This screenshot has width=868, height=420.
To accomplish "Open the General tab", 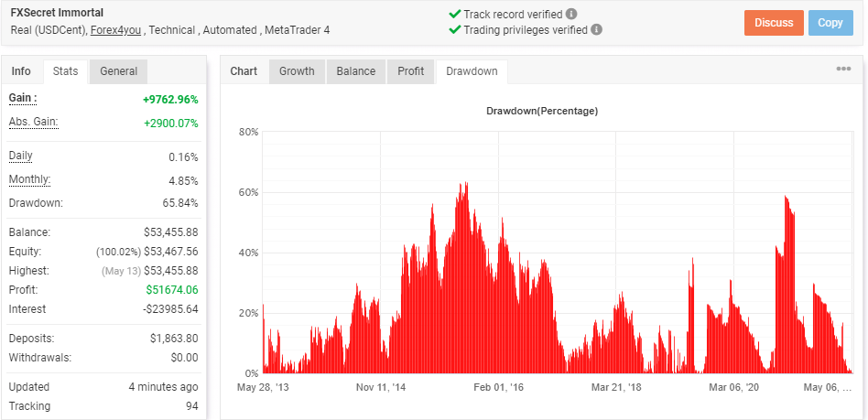I will 118,70.
